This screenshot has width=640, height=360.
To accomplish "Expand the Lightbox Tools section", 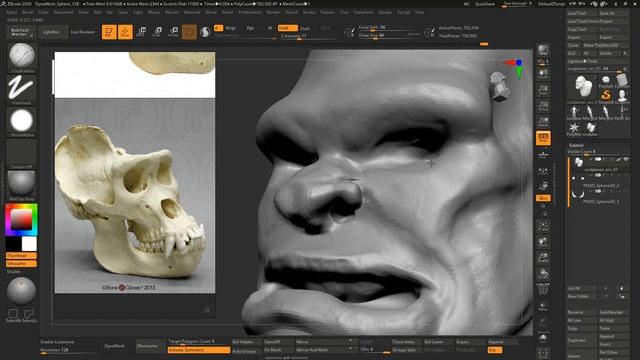I will click(598, 61).
